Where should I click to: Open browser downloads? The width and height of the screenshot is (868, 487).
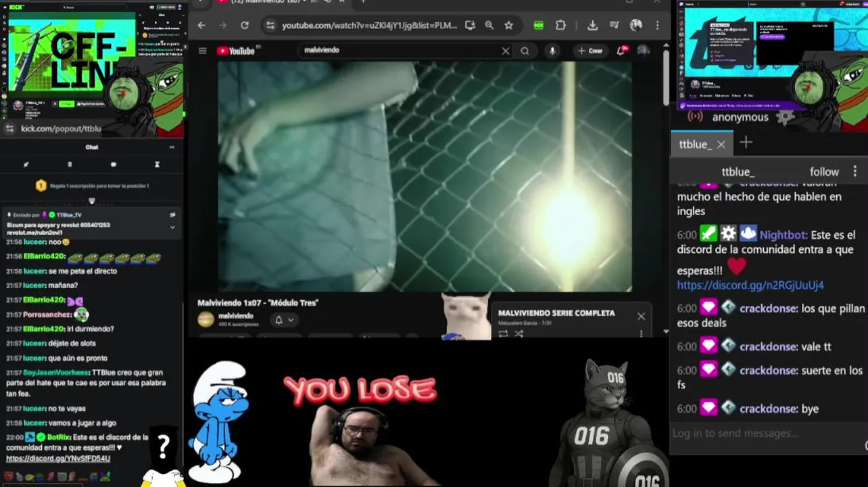click(x=592, y=26)
